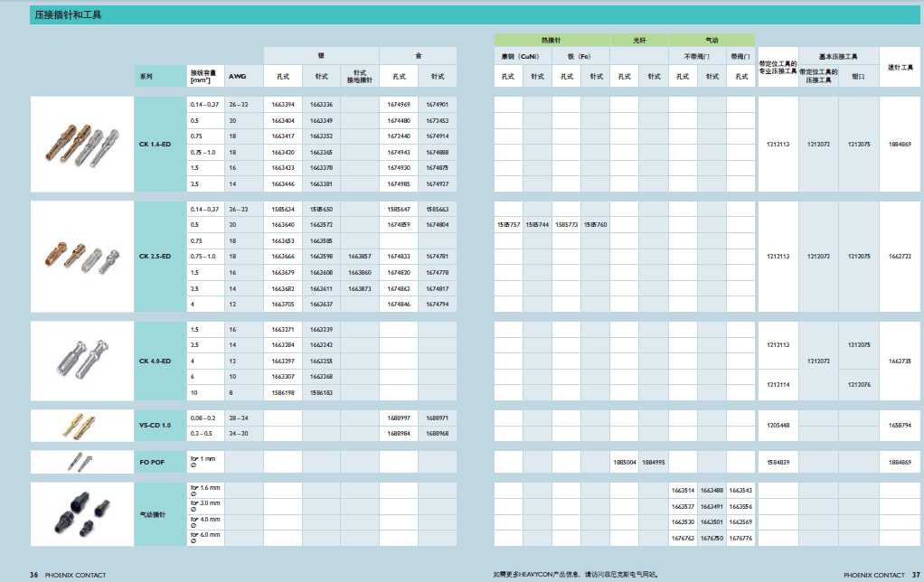924x582 pixels.
Task: Click crimping tool number 1205448 for VS-CD
Action: pyautogui.click(x=778, y=426)
